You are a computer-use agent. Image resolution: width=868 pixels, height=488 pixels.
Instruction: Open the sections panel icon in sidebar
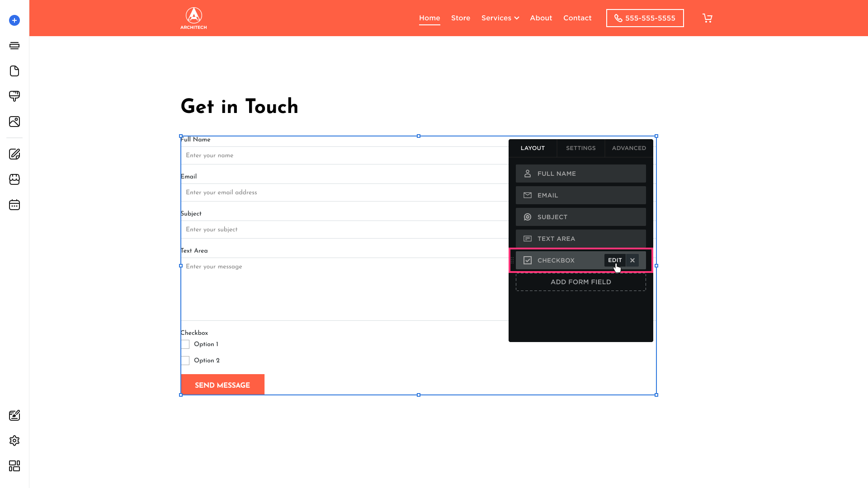pos(14,46)
